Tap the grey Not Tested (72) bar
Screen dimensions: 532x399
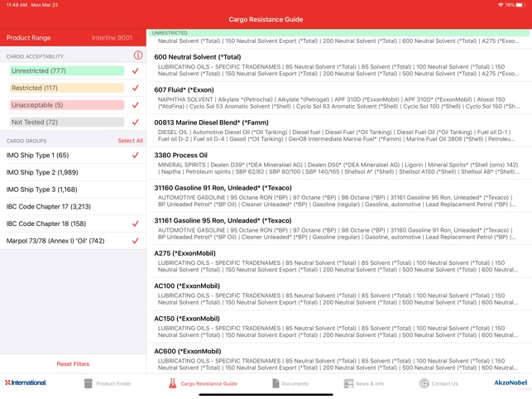pyautogui.click(x=67, y=122)
